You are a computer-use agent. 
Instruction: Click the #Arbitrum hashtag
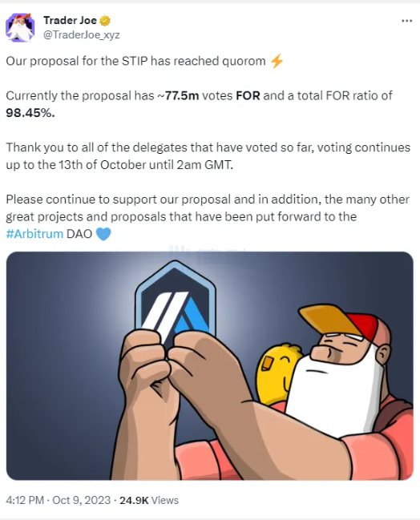(34, 234)
